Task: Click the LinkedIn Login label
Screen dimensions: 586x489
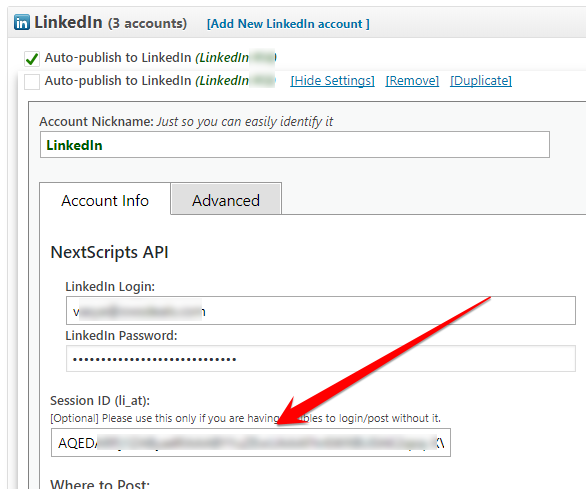Action: [110, 286]
